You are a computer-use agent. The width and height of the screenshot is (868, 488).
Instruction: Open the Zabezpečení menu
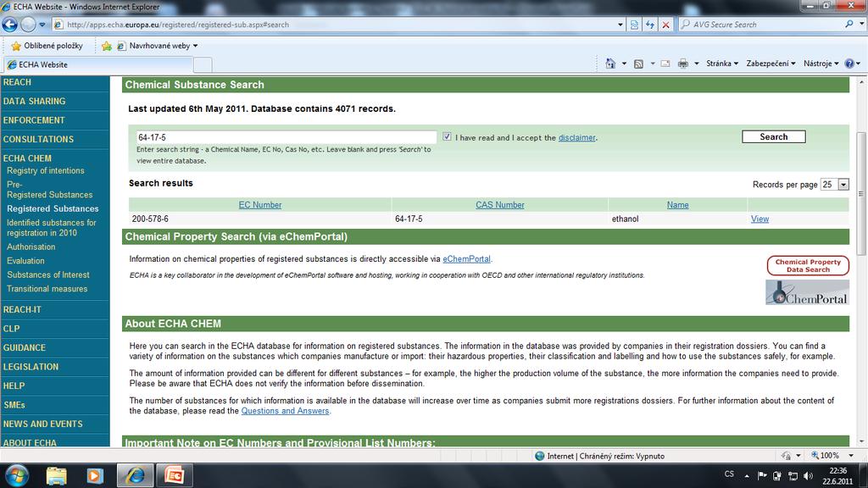click(771, 64)
